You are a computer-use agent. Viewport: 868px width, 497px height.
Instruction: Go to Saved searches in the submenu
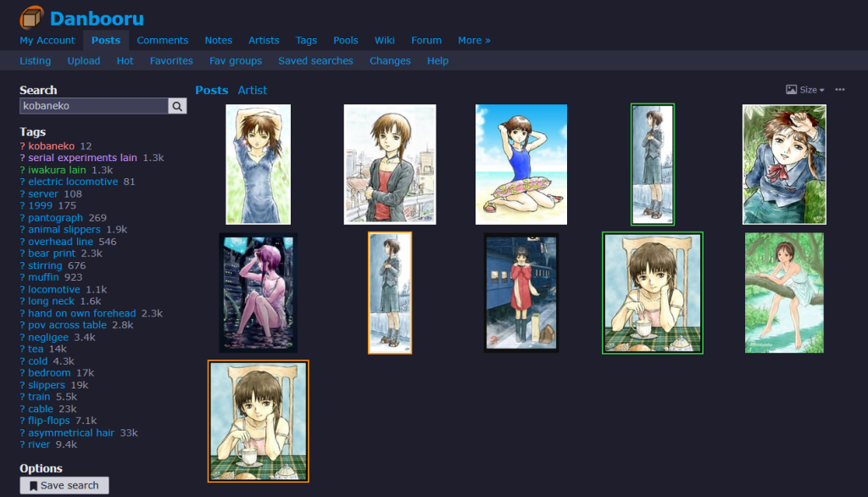315,61
